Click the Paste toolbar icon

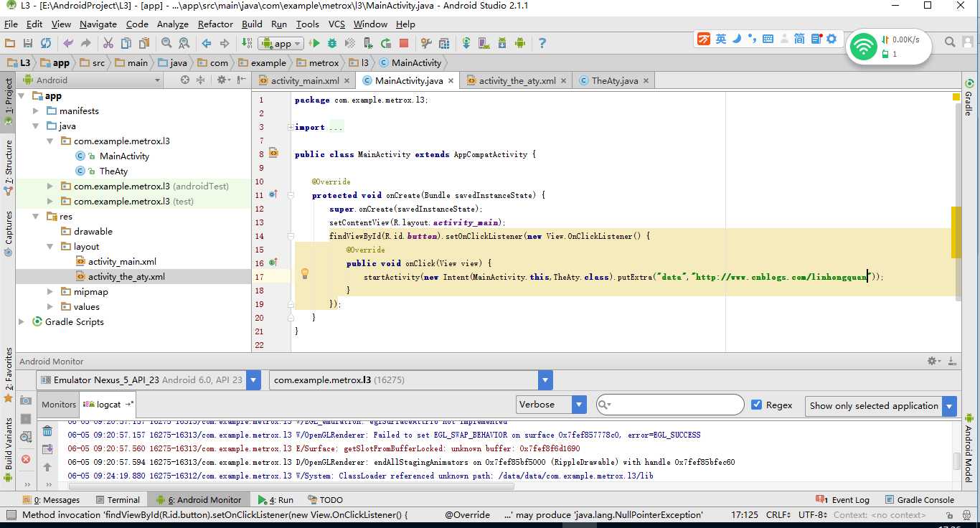[143, 43]
